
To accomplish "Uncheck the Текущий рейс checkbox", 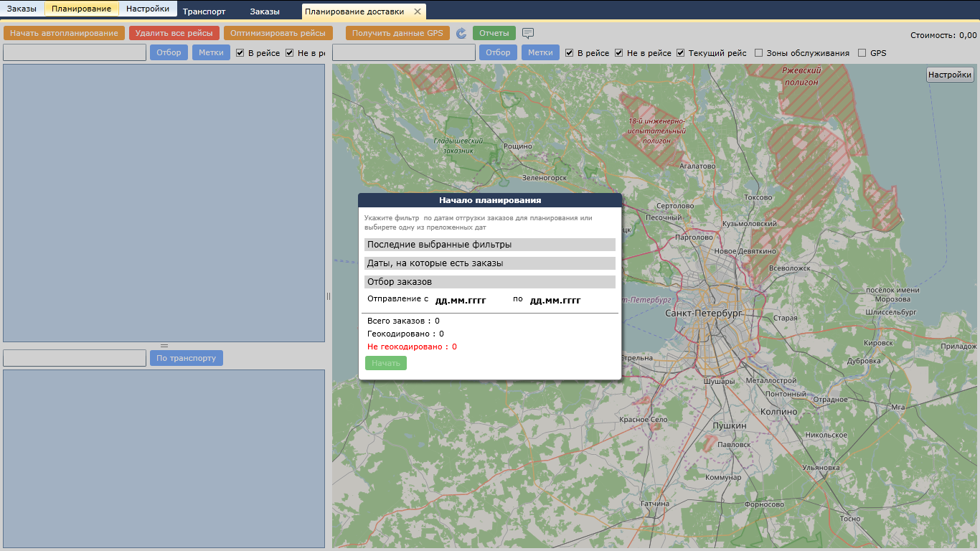I will point(681,53).
